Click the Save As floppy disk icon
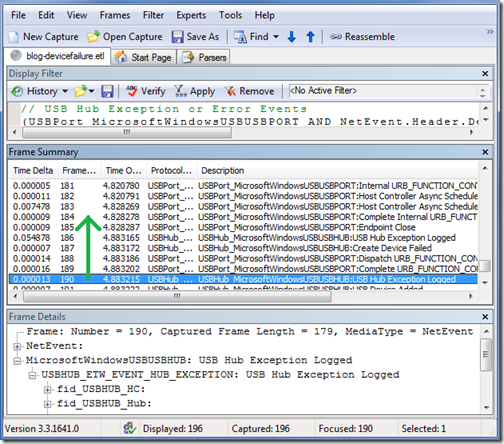The width and height of the screenshot is (504, 444). click(177, 37)
